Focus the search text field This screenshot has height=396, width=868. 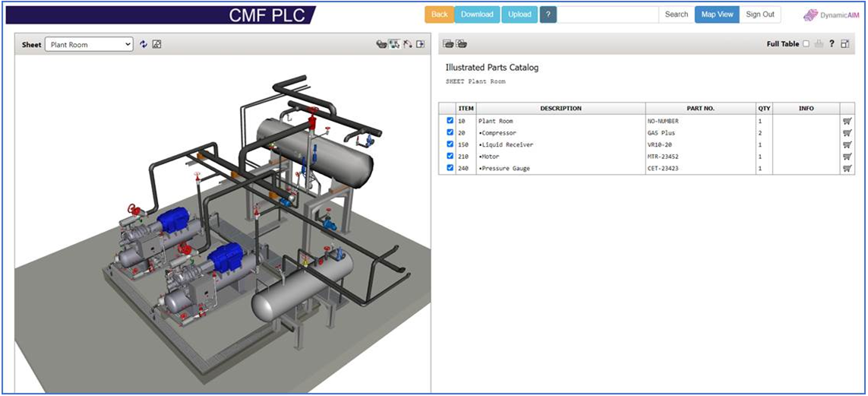coord(608,14)
